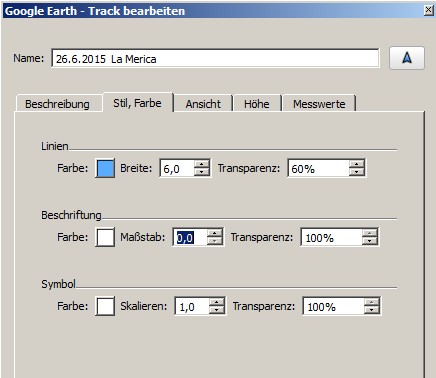Screen dimensions: 436x378
Task: Decrease Beschriftung Transparenz with down arrow
Action: [x=370, y=241]
